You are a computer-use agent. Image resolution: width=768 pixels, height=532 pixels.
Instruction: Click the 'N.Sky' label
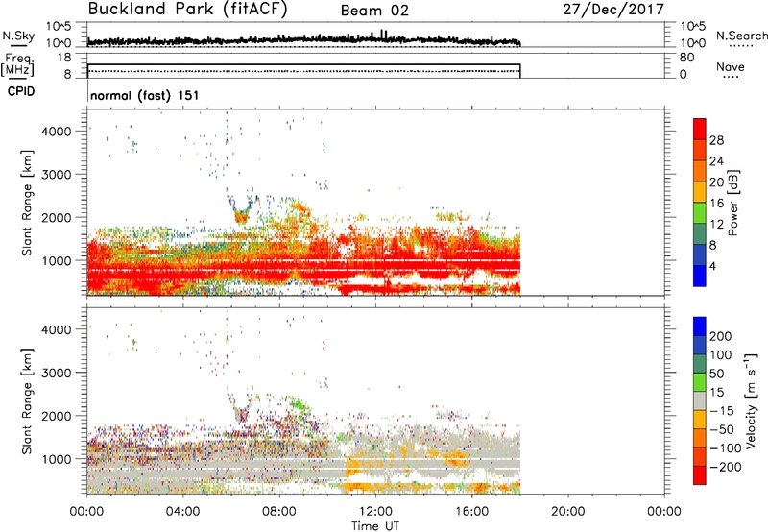pyautogui.click(x=18, y=36)
